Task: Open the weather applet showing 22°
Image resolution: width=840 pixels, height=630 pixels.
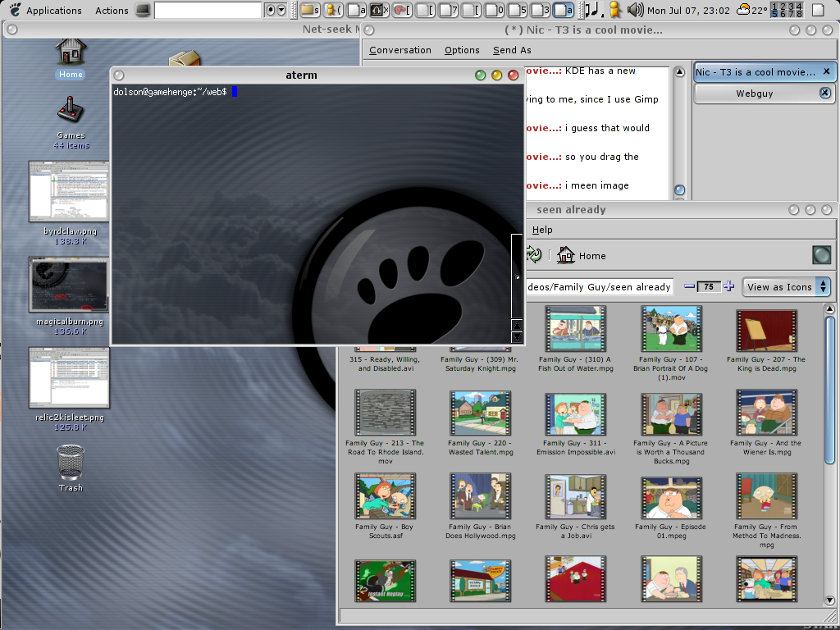Action: pos(751,10)
